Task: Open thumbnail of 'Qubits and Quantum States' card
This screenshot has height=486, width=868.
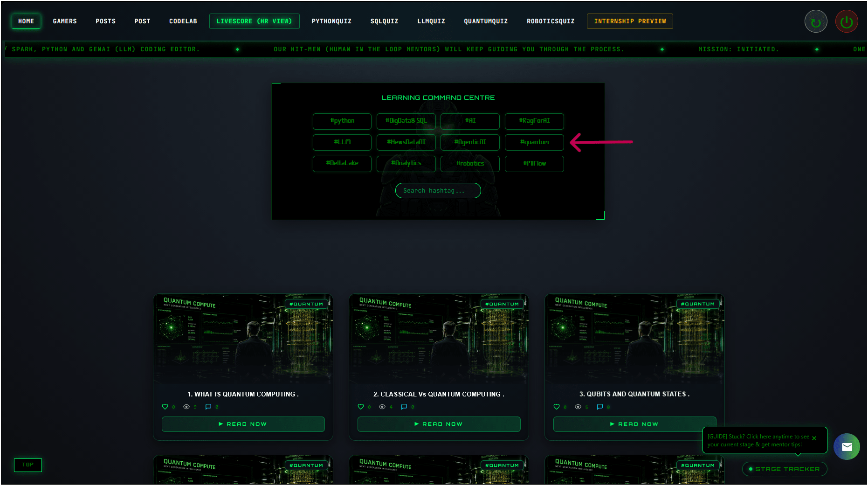Action: pos(635,339)
